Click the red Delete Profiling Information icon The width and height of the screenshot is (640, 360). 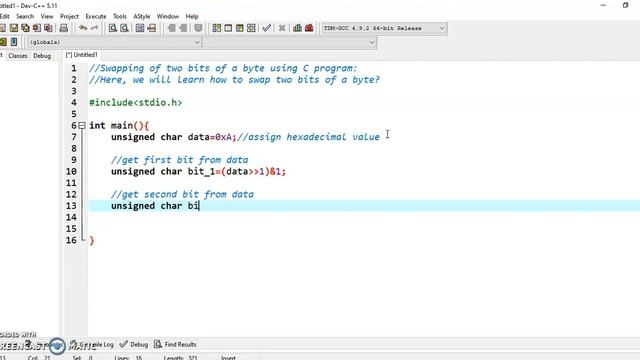(309, 28)
